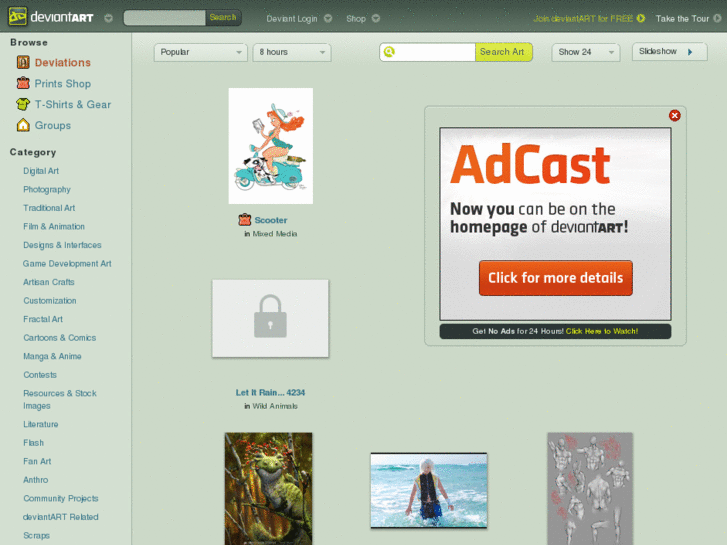Open the Scooter title link
Image resolution: width=727 pixels, height=545 pixels.
[271, 220]
